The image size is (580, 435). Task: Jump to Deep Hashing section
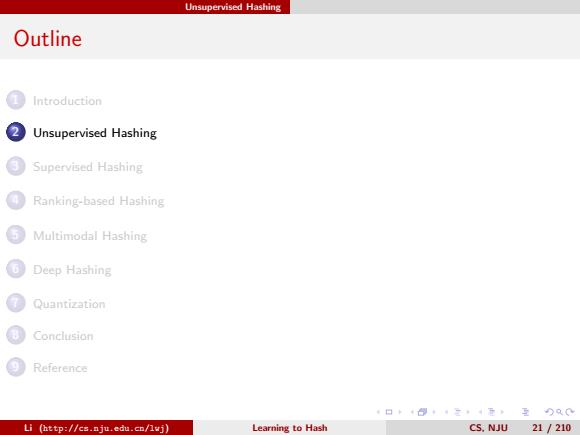point(72,270)
